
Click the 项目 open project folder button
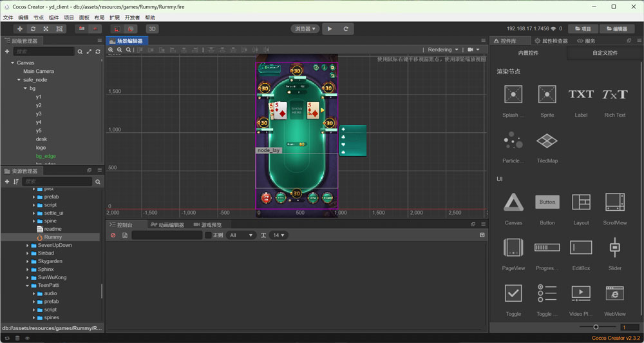582,29
